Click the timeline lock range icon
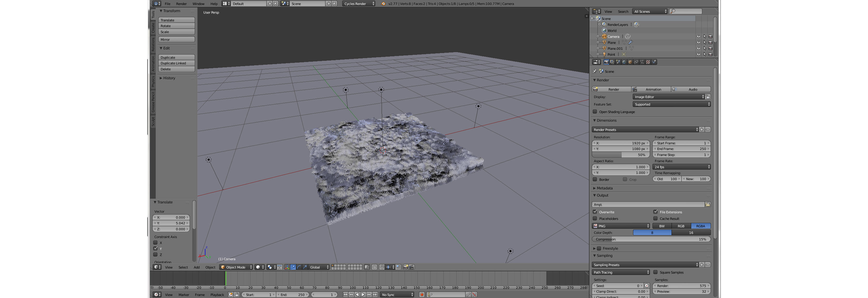The image size is (868, 298). [237, 295]
